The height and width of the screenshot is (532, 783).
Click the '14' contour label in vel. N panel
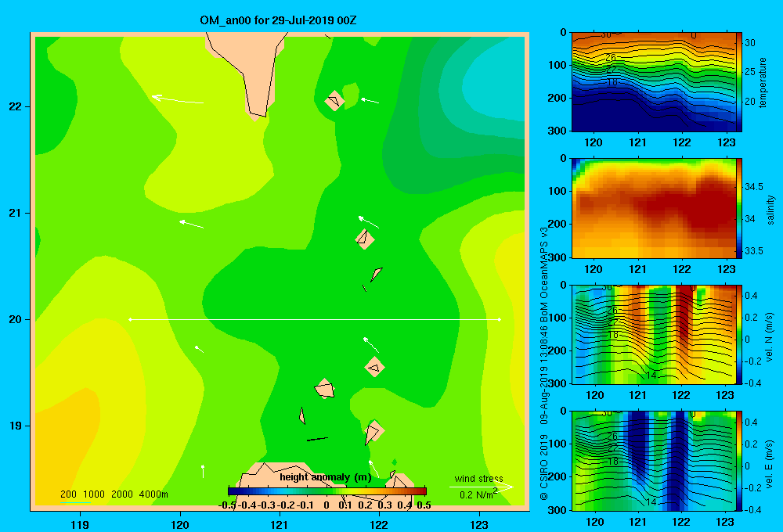pos(651,376)
